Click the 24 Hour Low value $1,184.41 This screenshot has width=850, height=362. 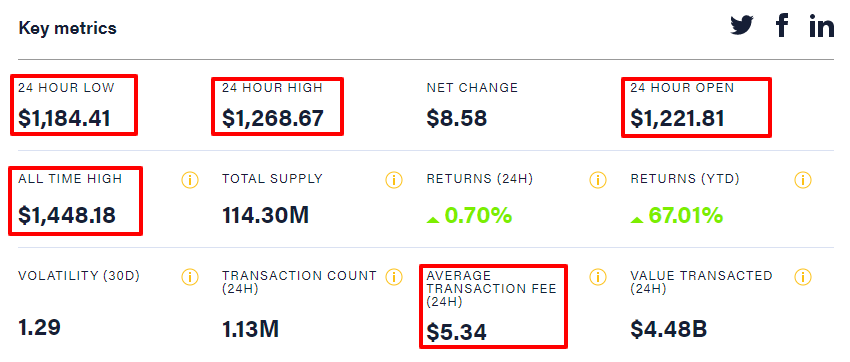(x=65, y=119)
